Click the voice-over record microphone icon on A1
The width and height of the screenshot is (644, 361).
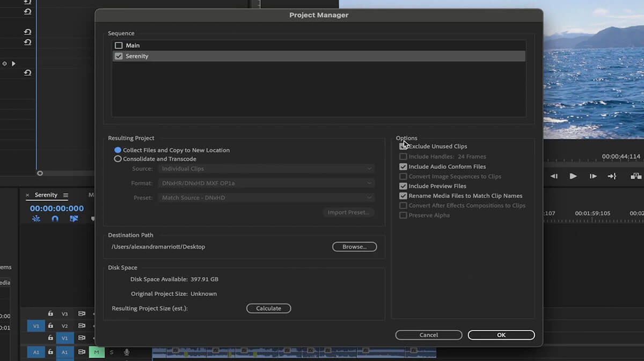127,352
